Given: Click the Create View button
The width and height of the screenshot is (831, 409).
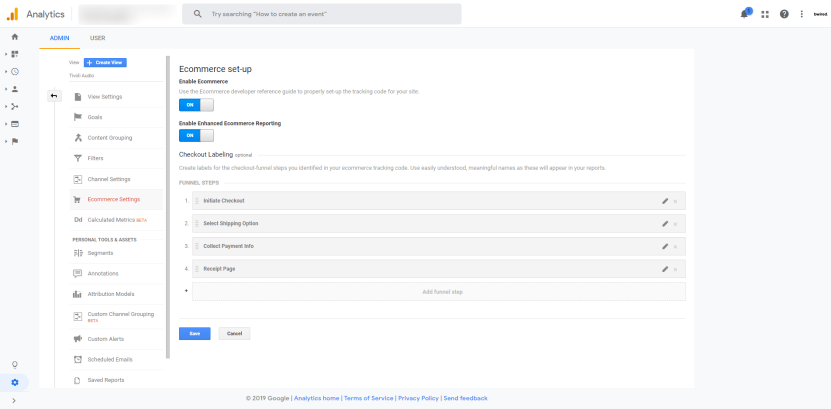Looking at the screenshot, I should (x=105, y=63).
